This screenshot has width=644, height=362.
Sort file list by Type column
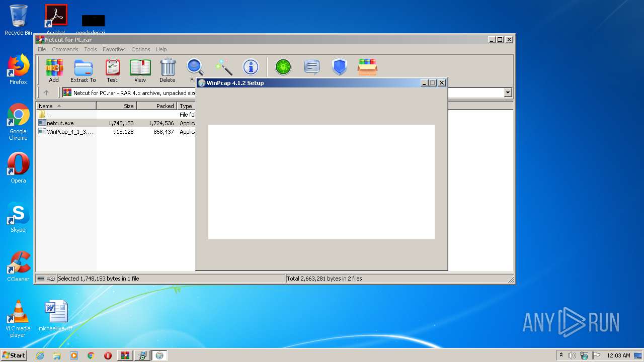(x=187, y=106)
